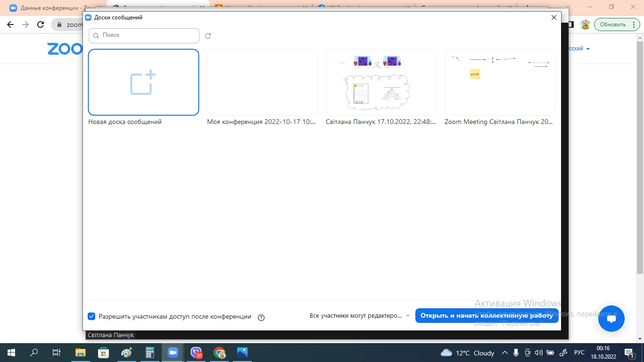This screenshot has height=362, width=644.
Task: Expand 'Все участники могут редактировать' dropdown
Action: 360,316
